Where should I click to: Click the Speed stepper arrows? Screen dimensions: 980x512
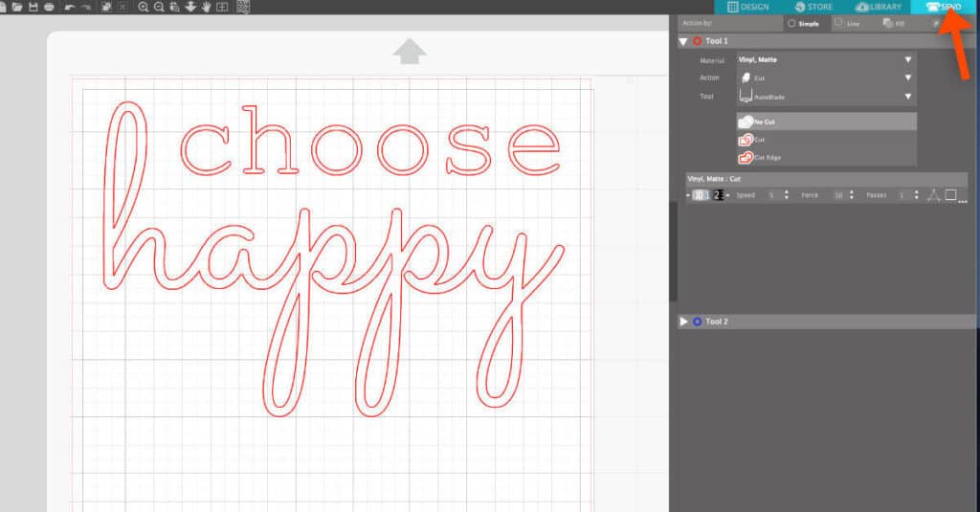pyautogui.click(x=787, y=195)
